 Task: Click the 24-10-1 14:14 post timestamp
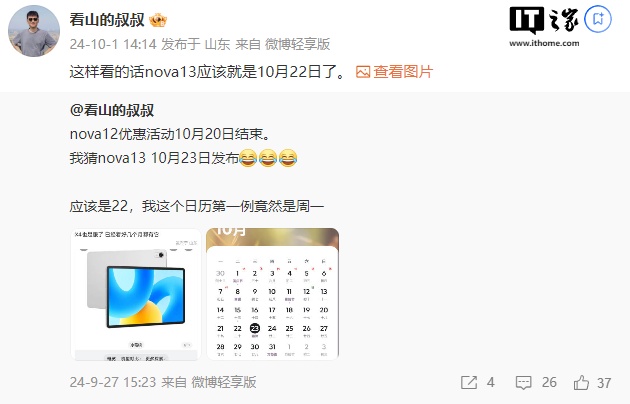113,44
